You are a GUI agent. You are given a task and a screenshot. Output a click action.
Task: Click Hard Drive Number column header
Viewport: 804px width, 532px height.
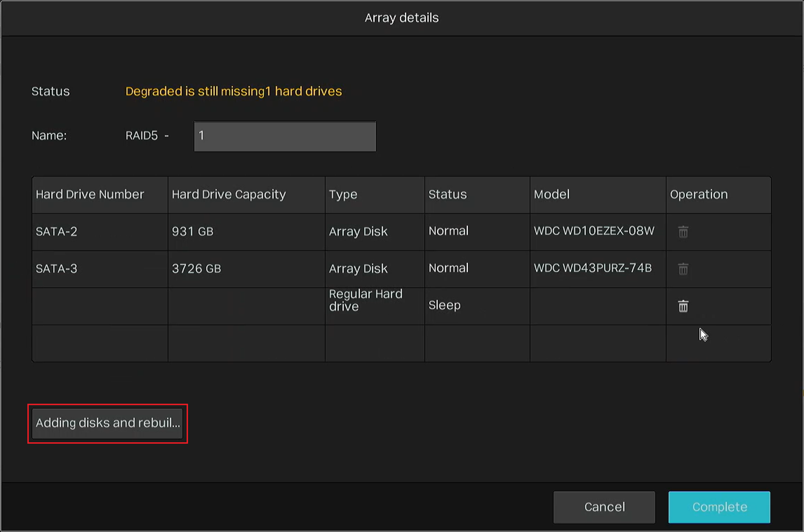(100, 195)
